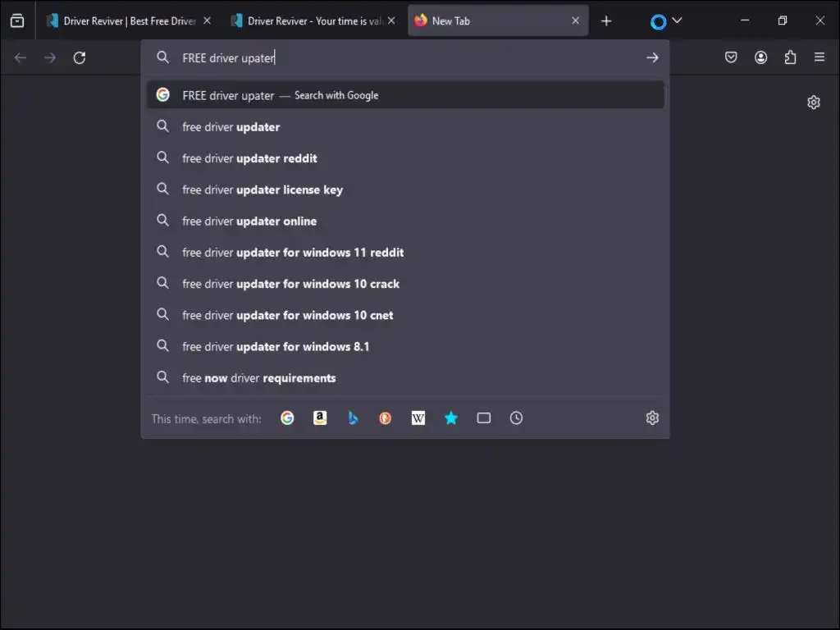840x630 pixels.
Task: Pick free driver updater for windows 11 reddit
Action: click(405, 253)
